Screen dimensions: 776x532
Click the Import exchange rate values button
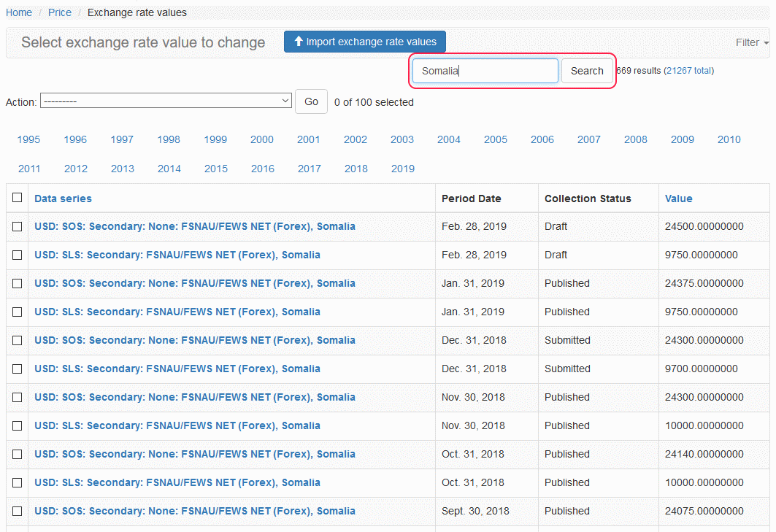364,42
